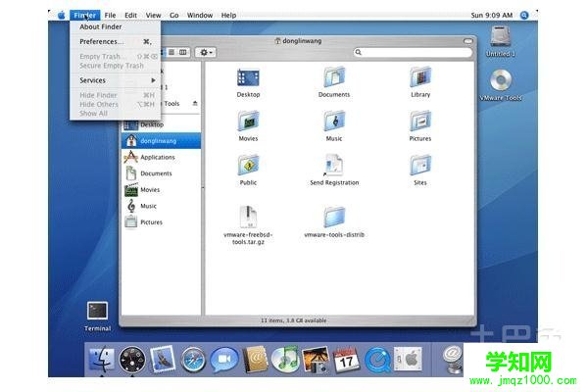Launch Safari from the Dock
The image size is (588, 392).
[x=193, y=360]
